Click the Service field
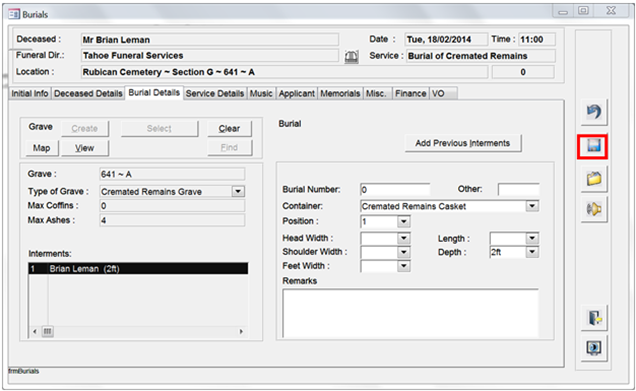636x391 pixels. [481, 56]
